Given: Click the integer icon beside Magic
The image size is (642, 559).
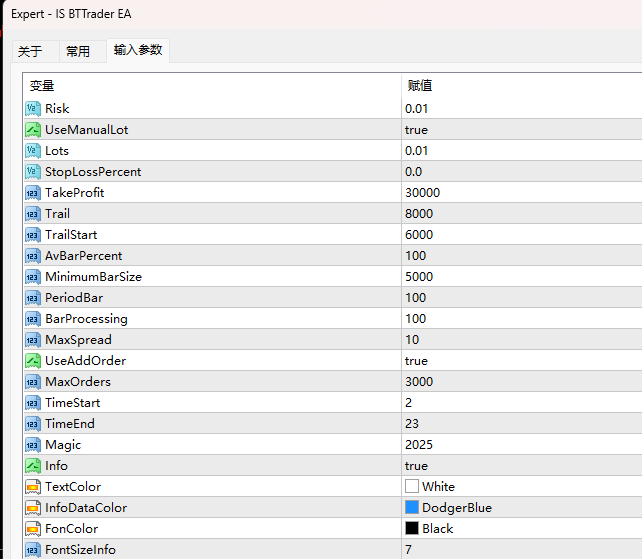Looking at the screenshot, I should point(33,445).
